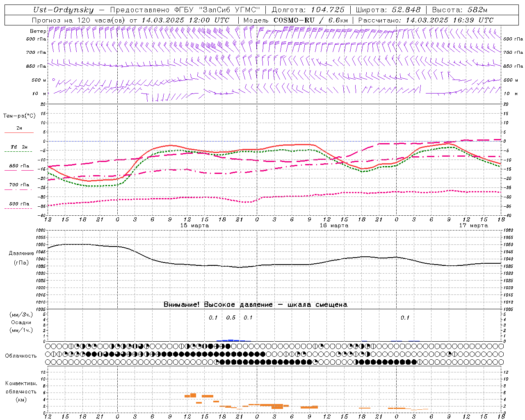
Task: Click the Давление pressure panel label
Action: (x=21, y=253)
